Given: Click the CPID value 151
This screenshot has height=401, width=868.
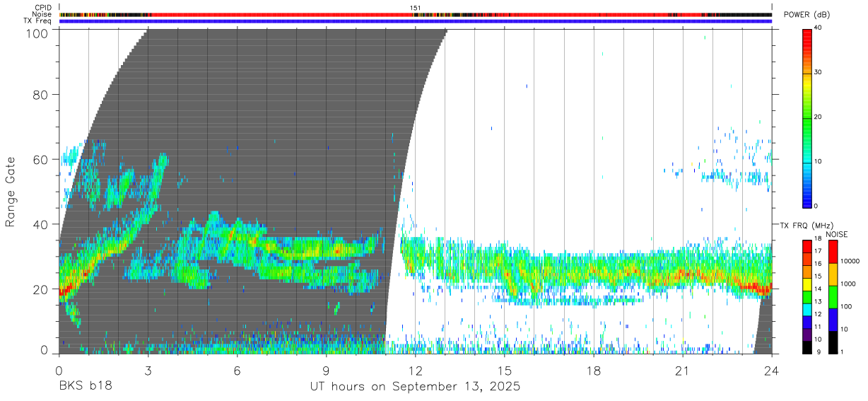Looking at the screenshot, I should pyautogui.click(x=416, y=8).
